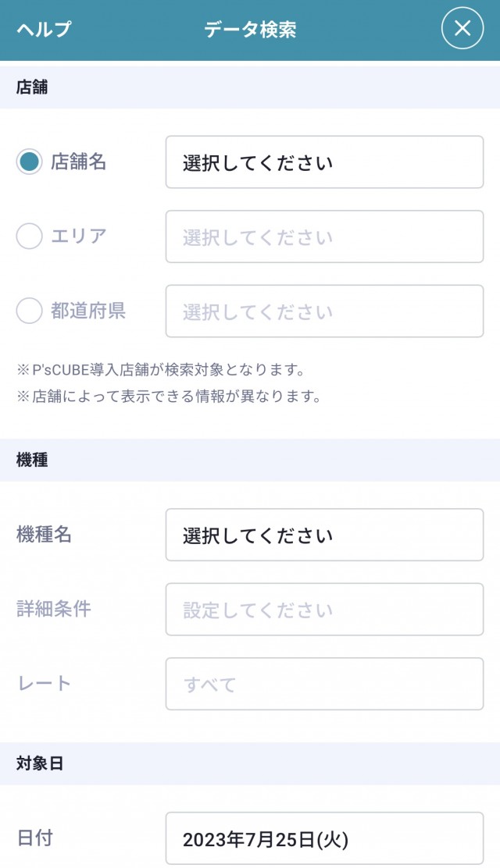Select the 都道府県 radio button
500x868 pixels.
click(29, 311)
